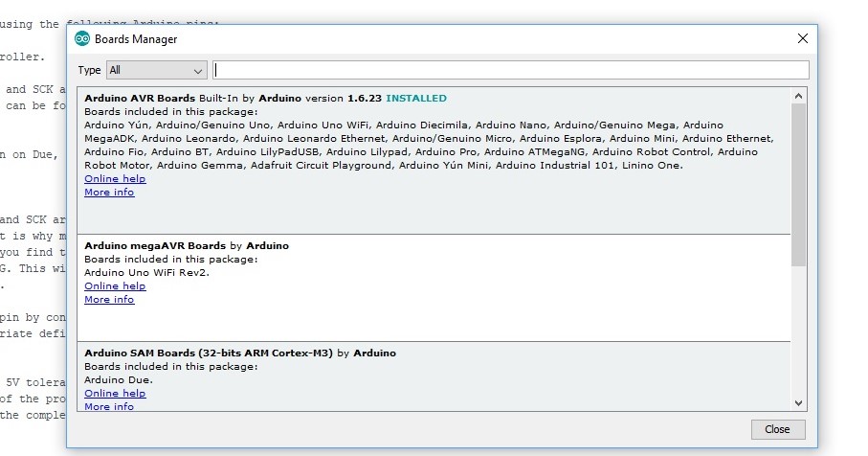This screenshot has height=456, width=868.
Task: Click the INSTALLED status label
Action: click(x=416, y=98)
